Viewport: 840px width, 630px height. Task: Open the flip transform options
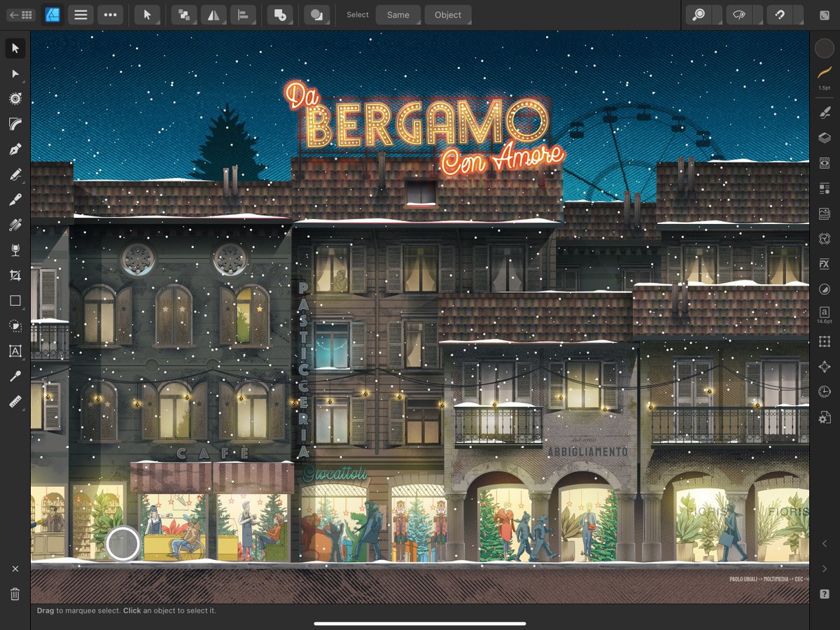(x=213, y=15)
